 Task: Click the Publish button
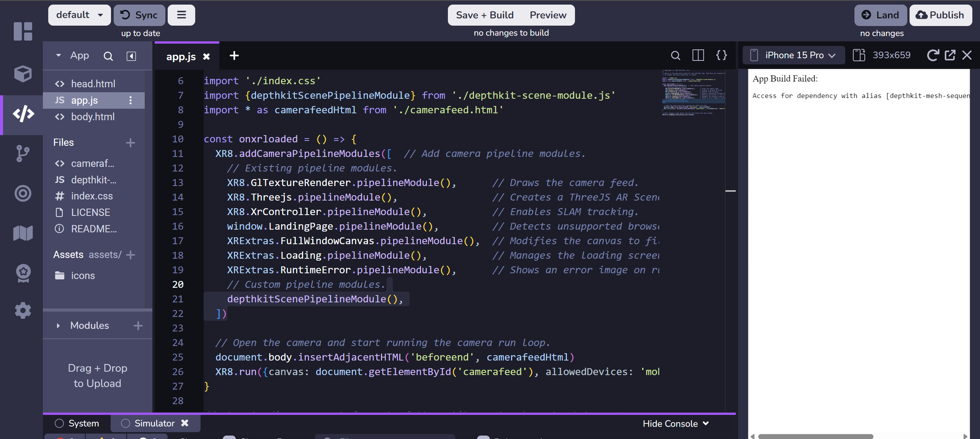click(940, 15)
